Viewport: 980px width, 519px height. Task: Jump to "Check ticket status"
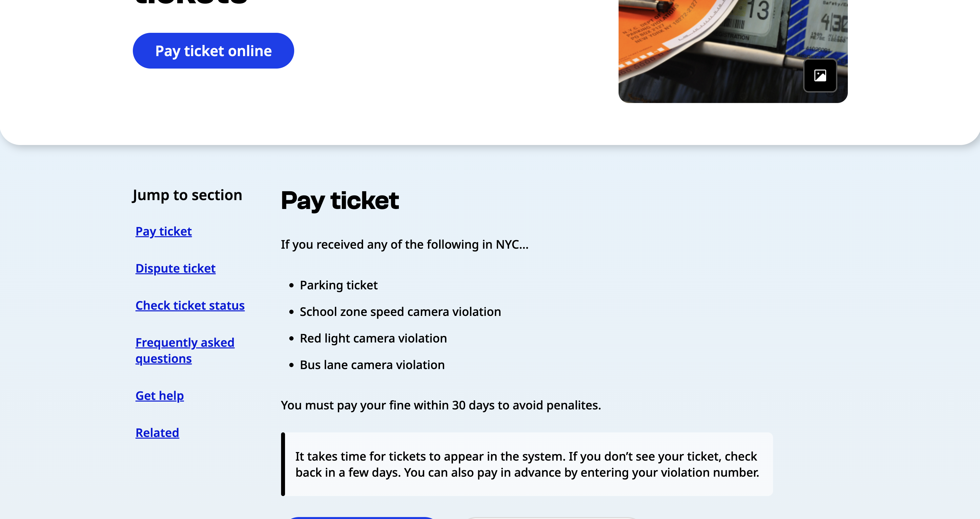click(190, 305)
